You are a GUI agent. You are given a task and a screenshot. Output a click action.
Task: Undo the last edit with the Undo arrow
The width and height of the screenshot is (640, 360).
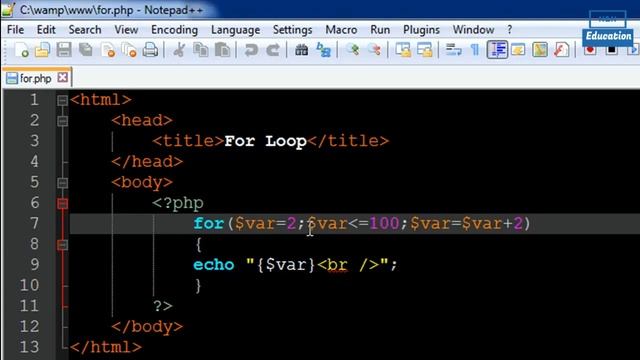click(251, 50)
